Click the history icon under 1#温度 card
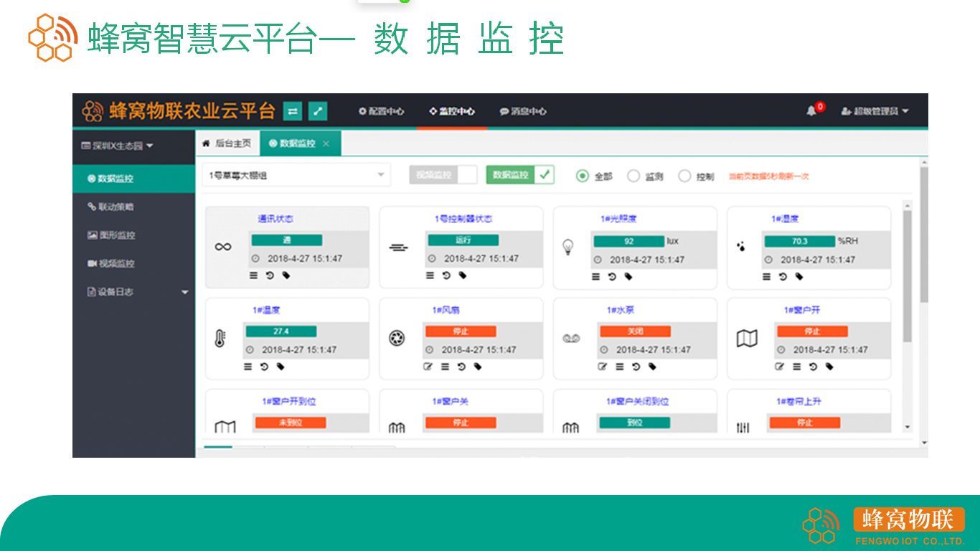The width and height of the screenshot is (980, 551). click(264, 366)
